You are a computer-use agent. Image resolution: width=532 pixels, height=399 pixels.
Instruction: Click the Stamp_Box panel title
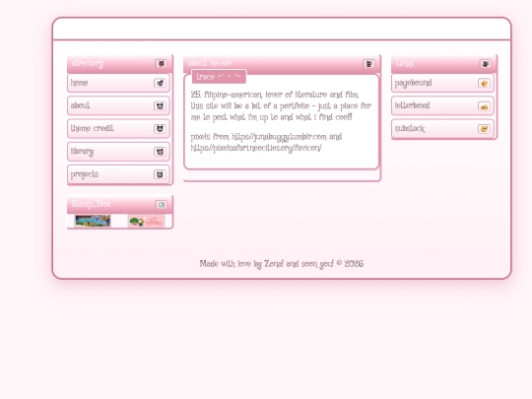click(x=91, y=204)
